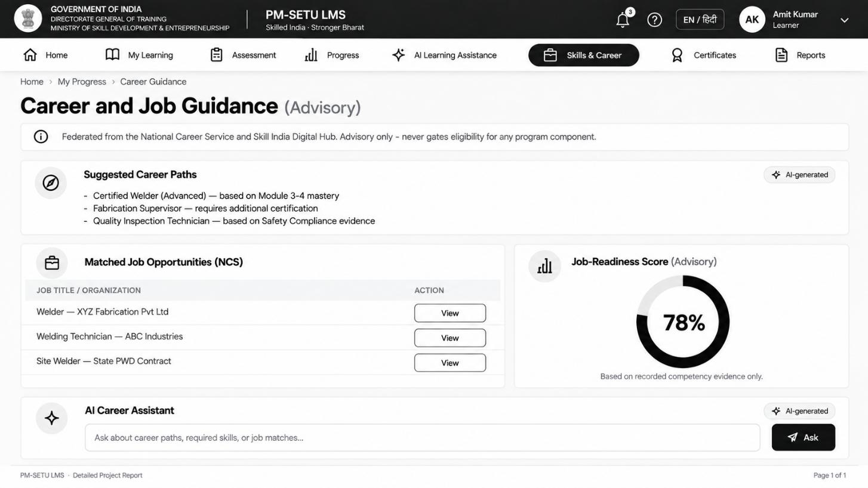868x488 pixels.
Task: Open the help question mark icon
Action: [655, 20]
